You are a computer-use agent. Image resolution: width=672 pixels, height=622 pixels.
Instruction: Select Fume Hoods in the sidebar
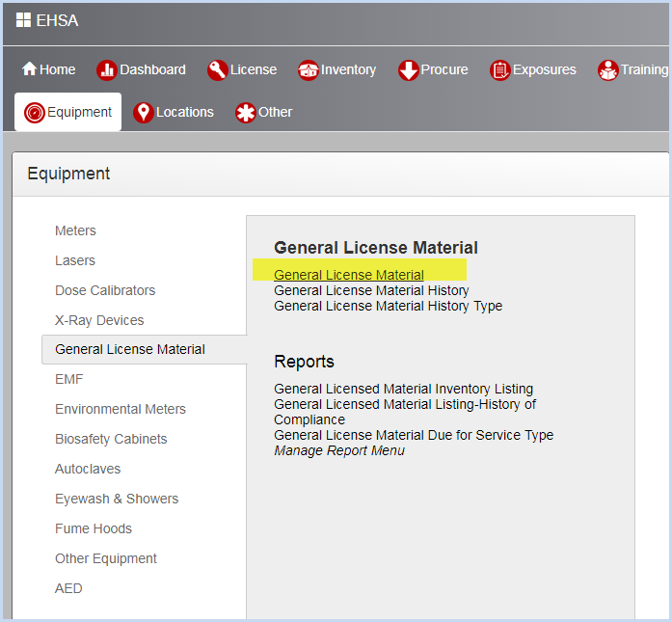click(x=94, y=528)
